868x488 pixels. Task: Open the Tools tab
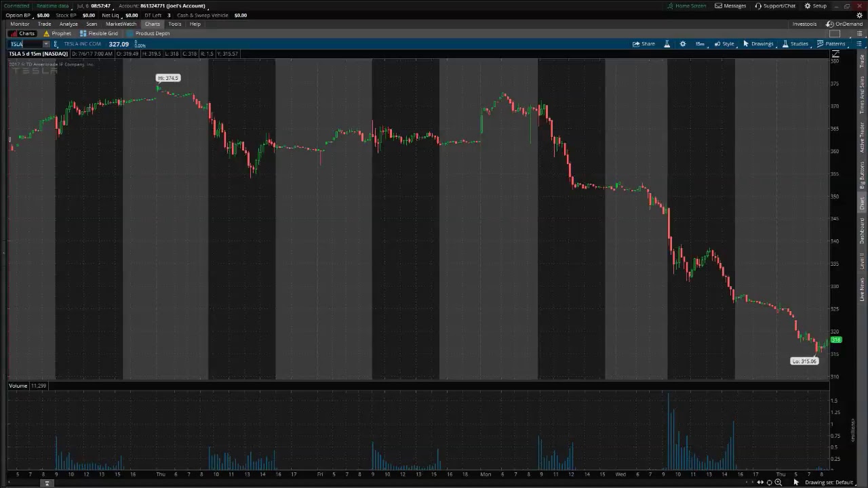click(175, 24)
